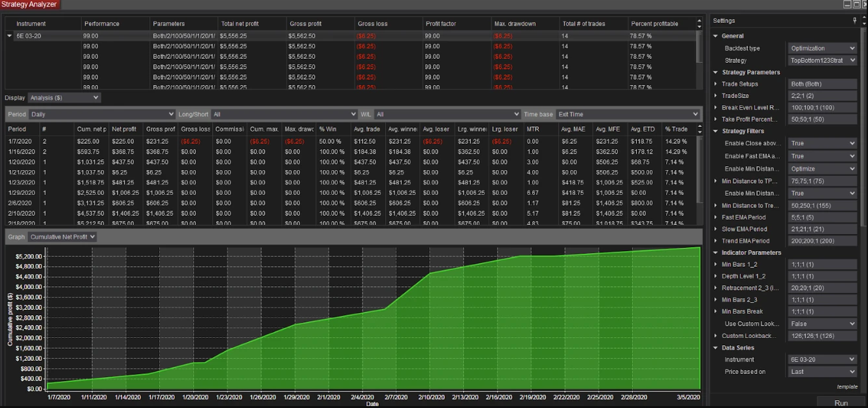Collapse the Data Series section
The width and height of the screenshot is (868, 408).
point(716,348)
